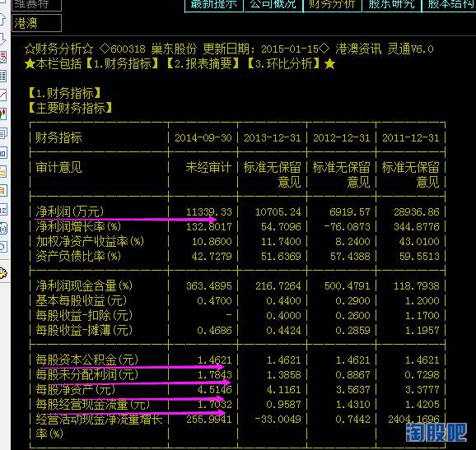Select net profit value 6919.57
Screen dimensions: 476x450
pyautogui.click(x=350, y=212)
